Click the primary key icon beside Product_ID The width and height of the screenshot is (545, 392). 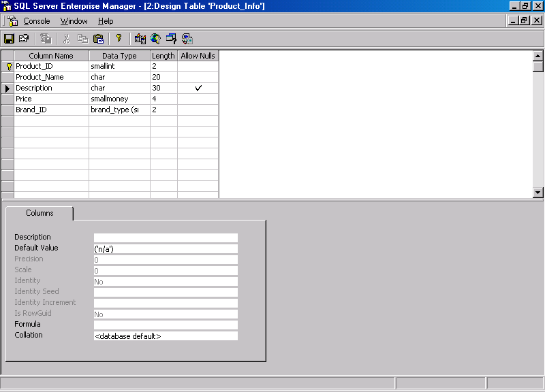tap(9, 67)
